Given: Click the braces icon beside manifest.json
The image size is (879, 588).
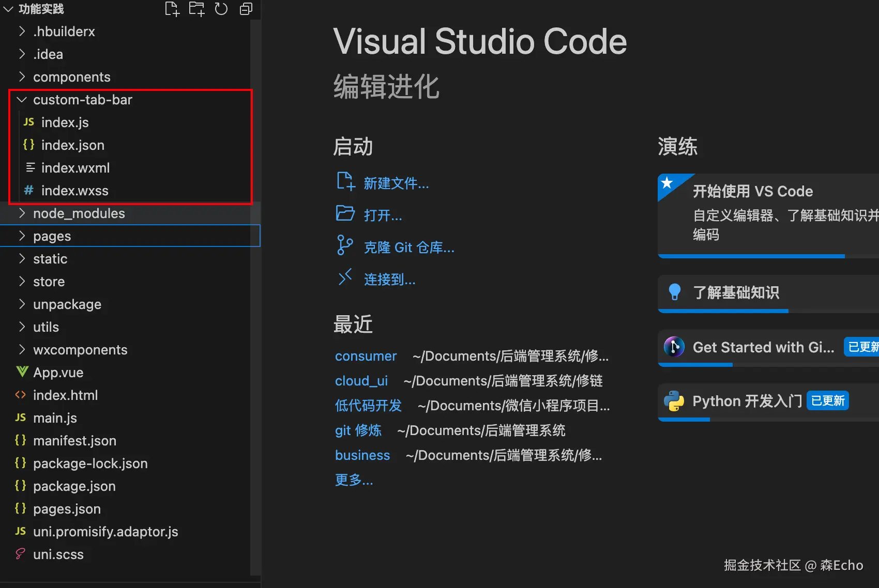Looking at the screenshot, I should pos(21,440).
